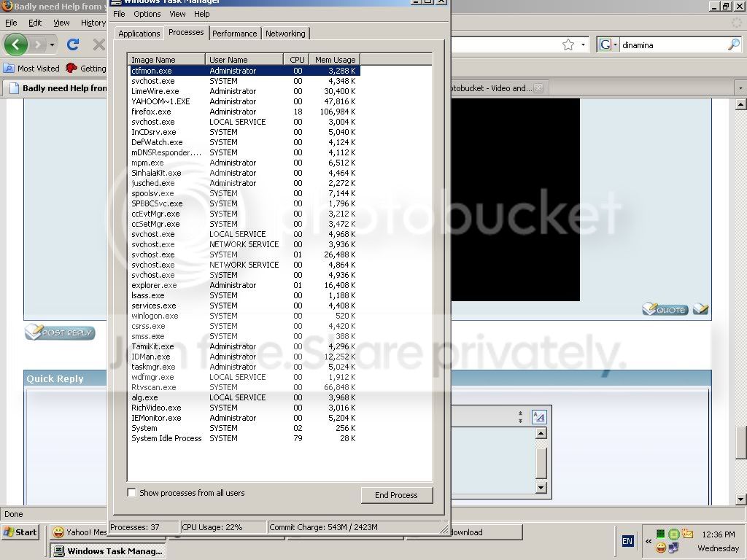Click browser page scrollbar up arrow
This screenshot has height=560, width=747.
coord(741,104)
